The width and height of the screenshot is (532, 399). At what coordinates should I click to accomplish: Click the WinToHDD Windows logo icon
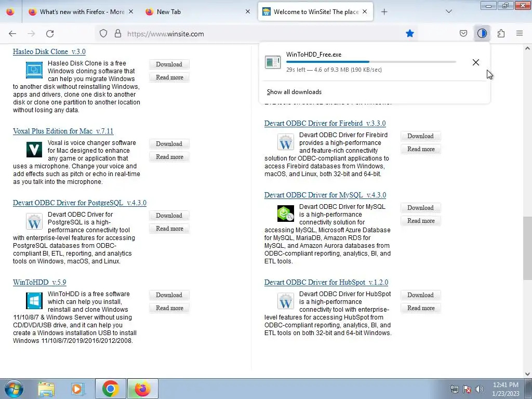click(34, 301)
